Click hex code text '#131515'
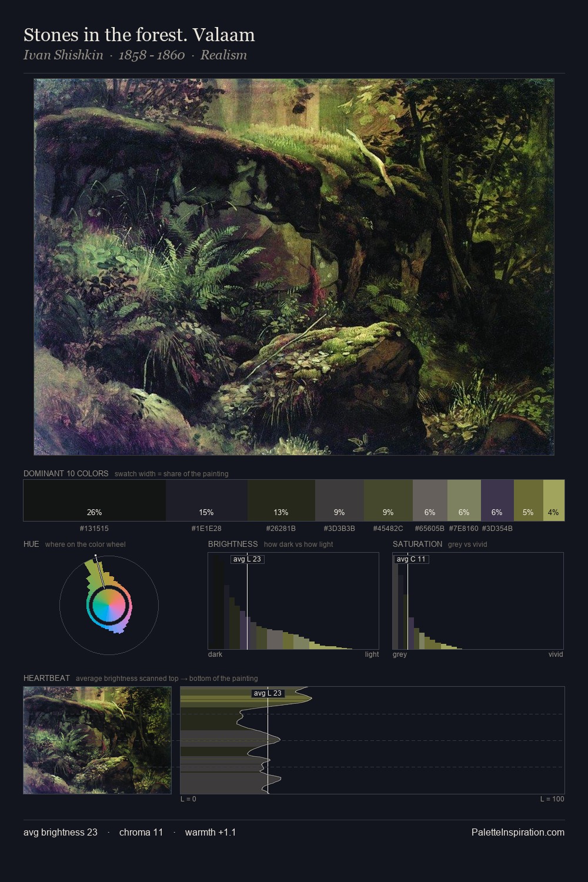 (x=94, y=529)
